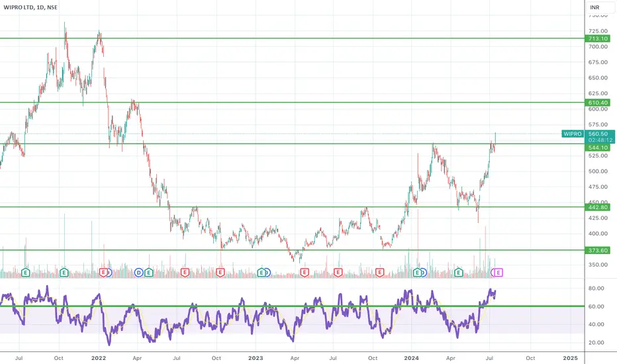Click the WIPRO LTD, 1D, NSE chart title
This screenshot has height=364, width=617.
30,7
